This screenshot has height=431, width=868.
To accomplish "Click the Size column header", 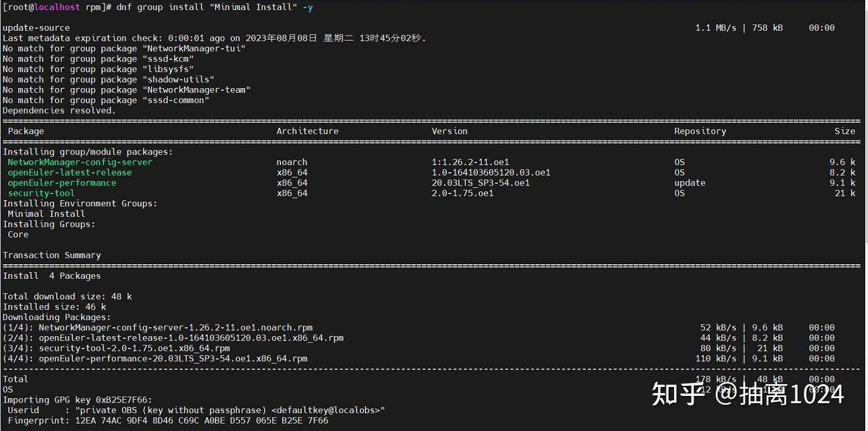I will (x=845, y=131).
